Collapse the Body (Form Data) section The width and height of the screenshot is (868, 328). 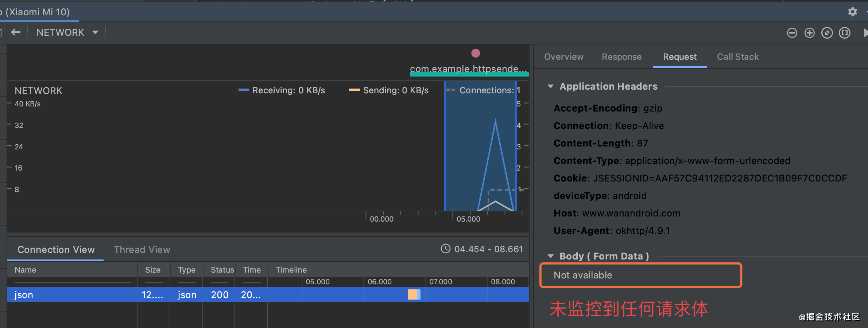[x=551, y=256]
